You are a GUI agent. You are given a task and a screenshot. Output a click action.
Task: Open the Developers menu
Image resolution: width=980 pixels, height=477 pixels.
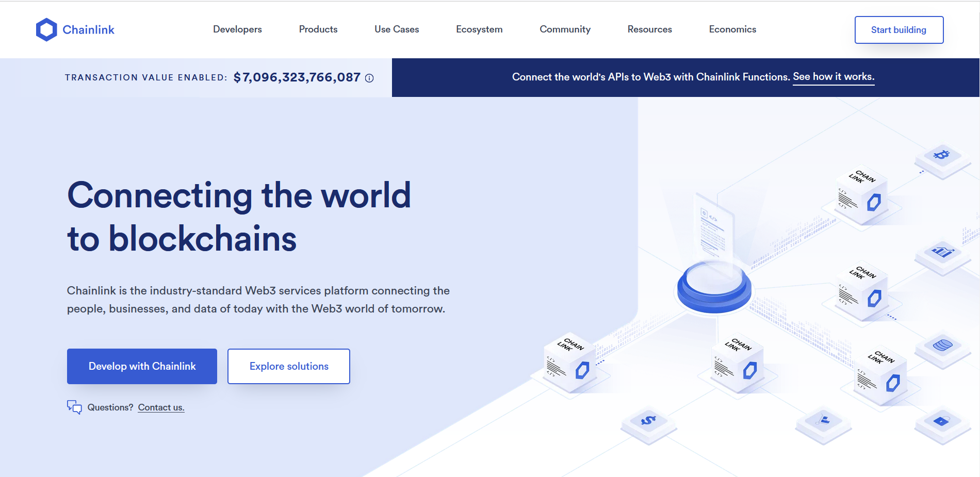pos(237,29)
